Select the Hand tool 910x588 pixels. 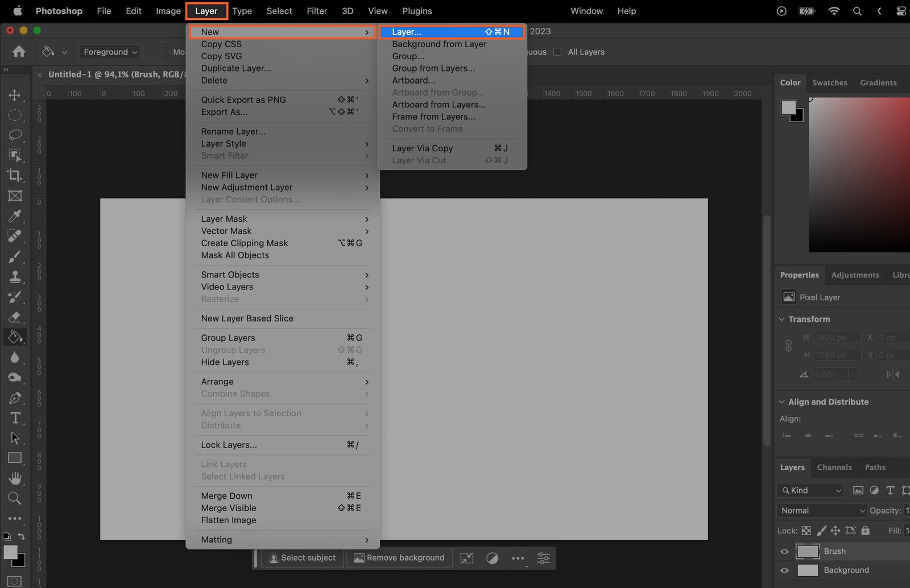pos(15,478)
